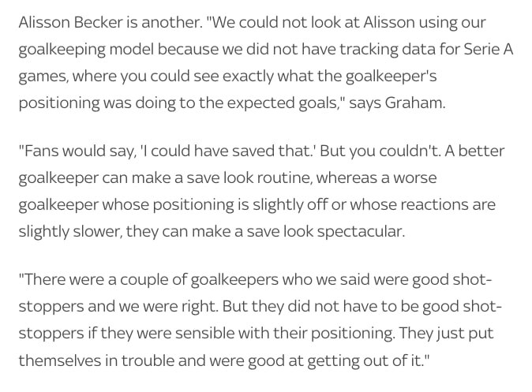Click the words 'goalkeeping model' in first paragraph
Image resolution: width=532 pixels, height=392 pixels.
[x=86, y=50]
